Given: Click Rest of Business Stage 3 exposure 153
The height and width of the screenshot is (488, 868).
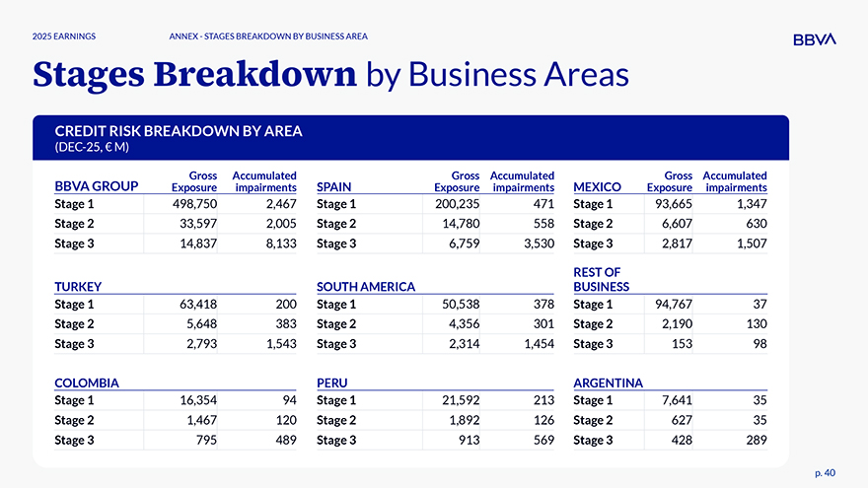Looking at the screenshot, I should click(682, 344).
